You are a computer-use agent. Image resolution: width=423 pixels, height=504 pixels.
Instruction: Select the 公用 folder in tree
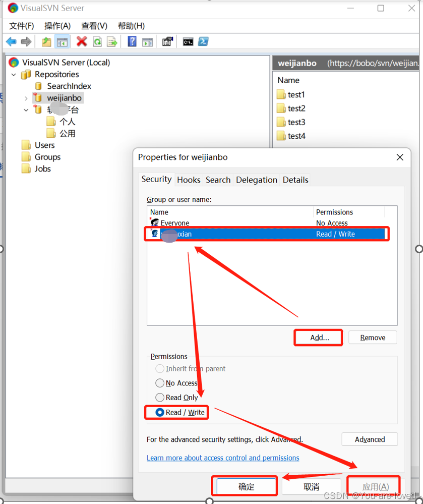(x=68, y=133)
